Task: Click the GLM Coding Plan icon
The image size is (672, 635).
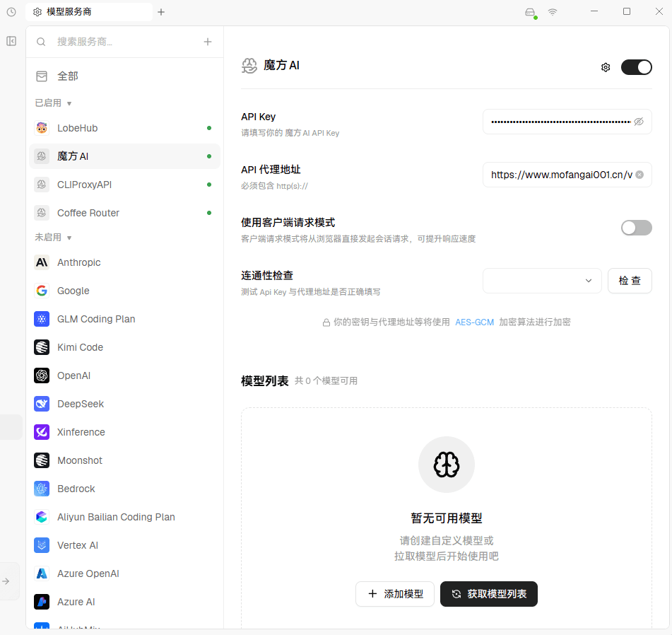Action: [42, 319]
